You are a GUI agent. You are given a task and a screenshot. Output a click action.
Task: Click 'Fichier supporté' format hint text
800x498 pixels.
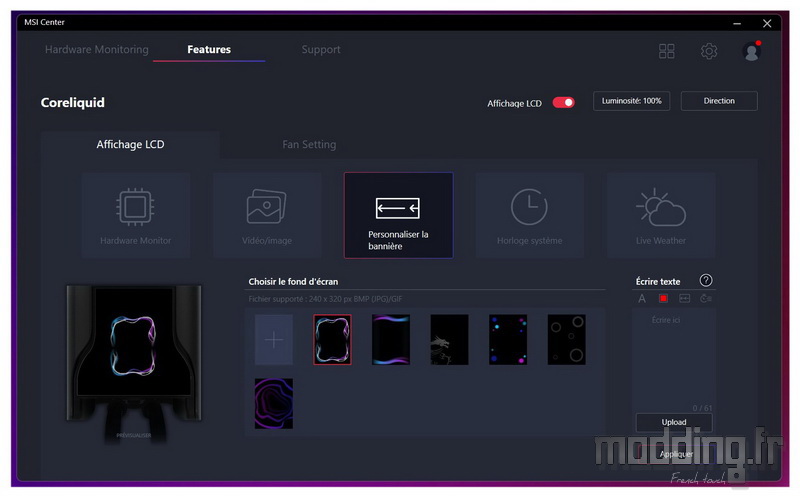pos(325,299)
